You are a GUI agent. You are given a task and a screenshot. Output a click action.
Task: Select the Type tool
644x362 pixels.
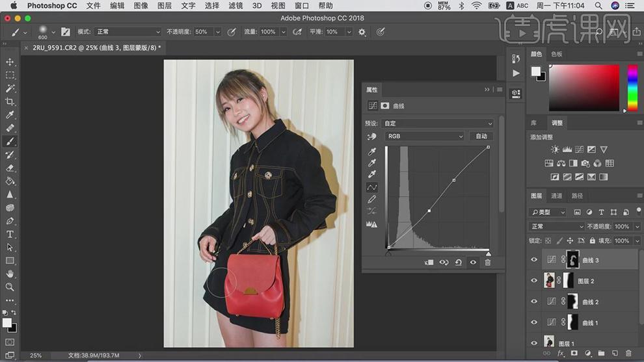click(10, 234)
